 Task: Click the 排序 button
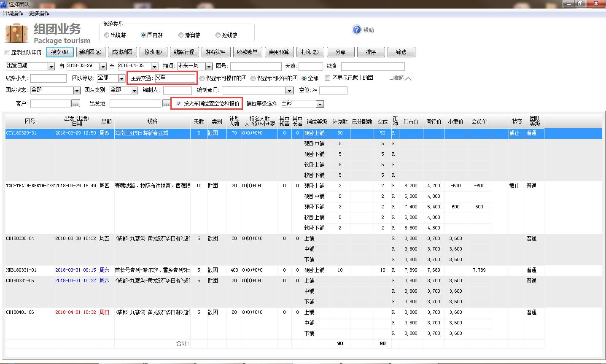click(371, 52)
